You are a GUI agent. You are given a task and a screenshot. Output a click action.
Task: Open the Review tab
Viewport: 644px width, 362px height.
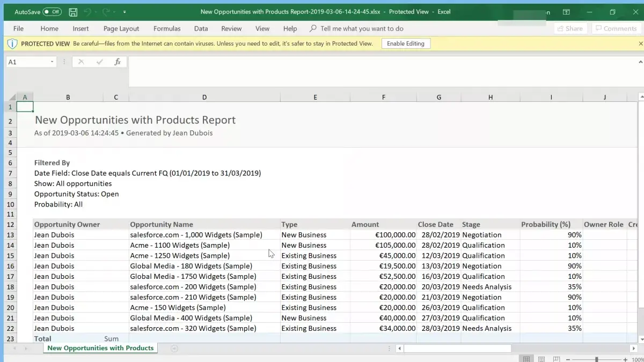coord(231,28)
